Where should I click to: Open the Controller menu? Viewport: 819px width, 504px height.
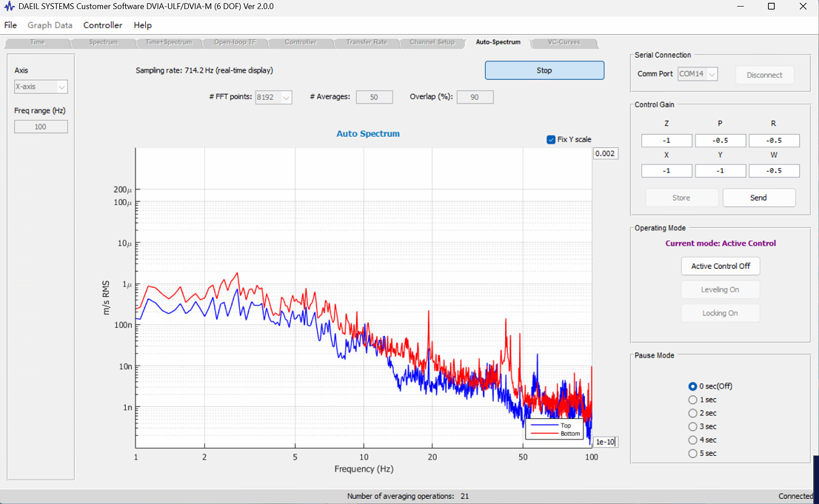102,25
